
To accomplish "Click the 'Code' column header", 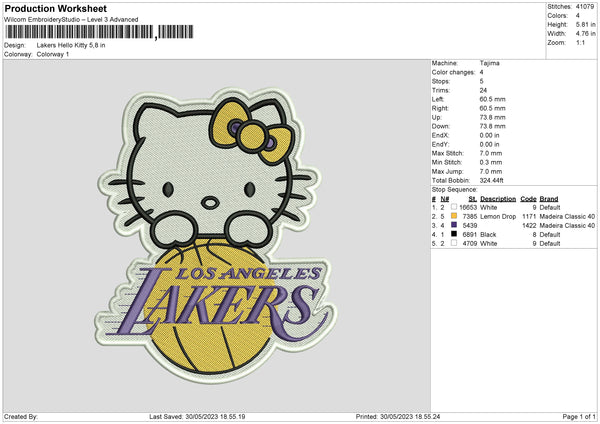I will [528, 199].
